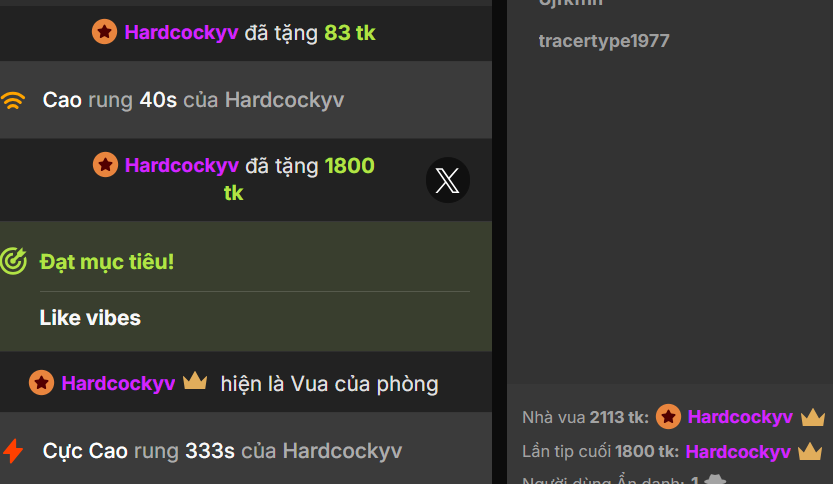This screenshot has width=833, height=484.
Task: Click the star badge in Nhà vua row
Action: 668,417
